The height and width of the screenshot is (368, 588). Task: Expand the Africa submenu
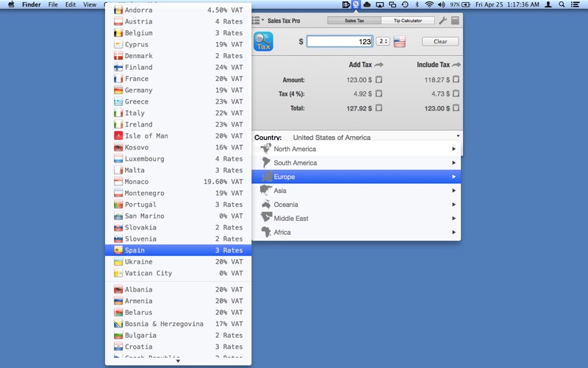[356, 233]
